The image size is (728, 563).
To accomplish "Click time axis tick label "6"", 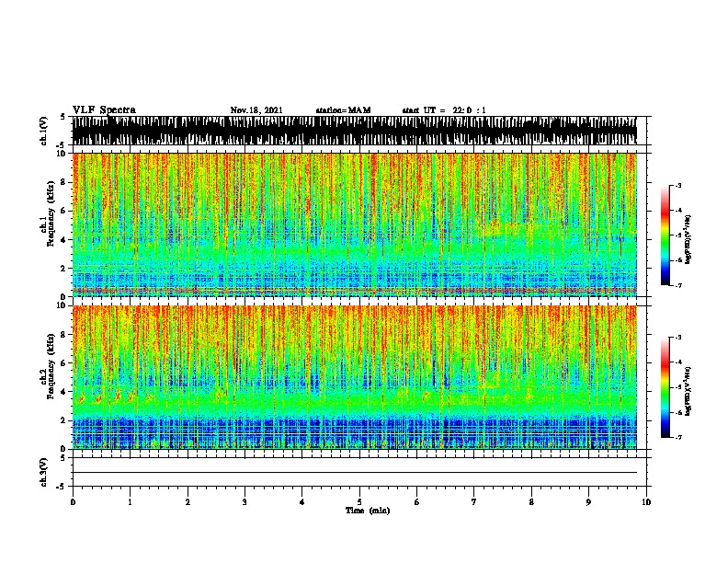I will [417, 502].
